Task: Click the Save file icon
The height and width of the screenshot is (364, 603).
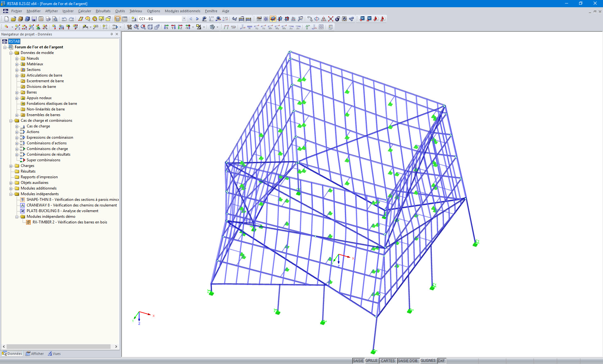Action: point(34,19)
